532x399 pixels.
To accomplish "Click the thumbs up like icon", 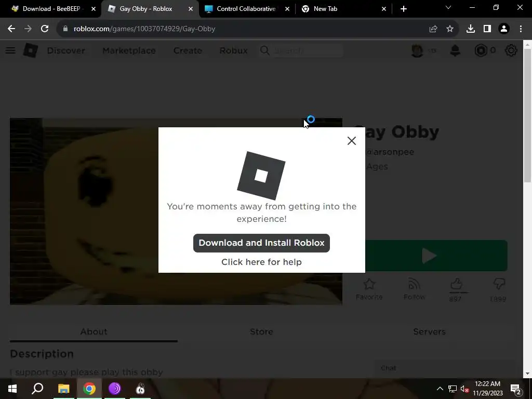I will 456,284.
